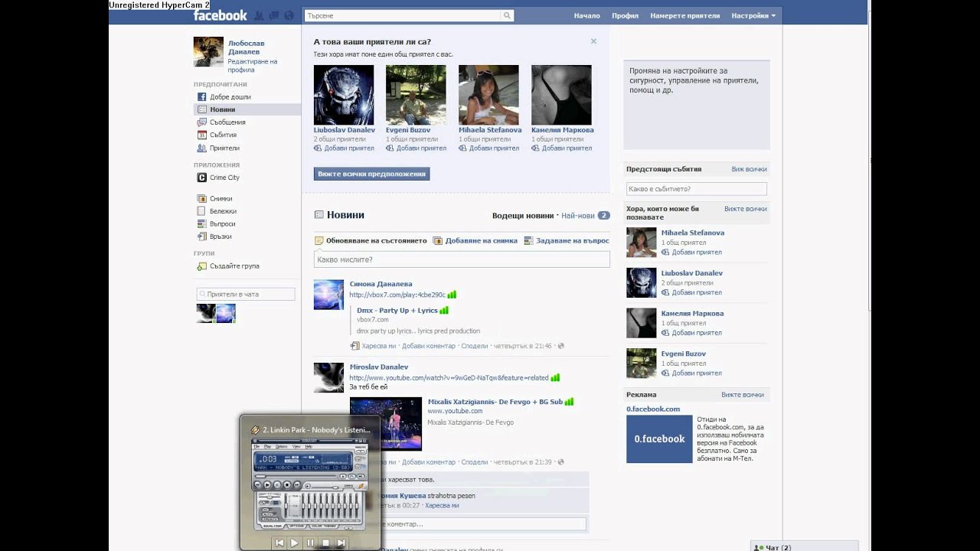Screen dimensions: 980x551
Task: Add Mihaela Stefanova in right column suggestions
Action: [691, 253]
